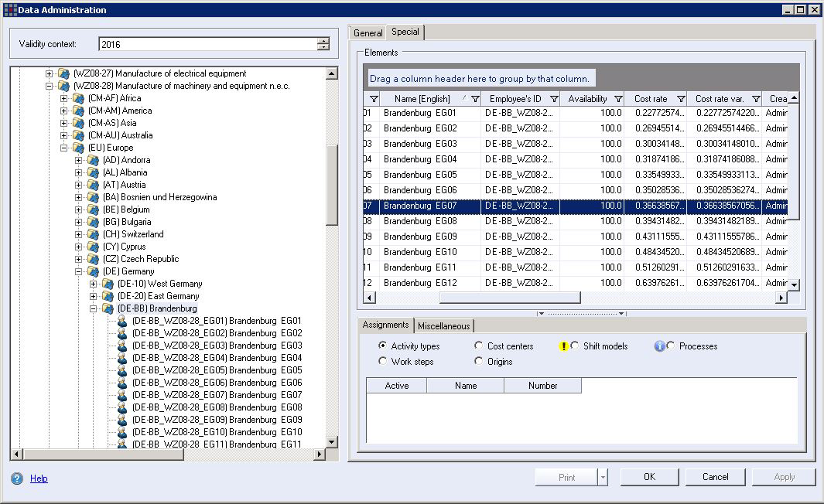Click the Data Administration title bar app icon
This screenshot has width=824, height=504.
coord(10,9)
